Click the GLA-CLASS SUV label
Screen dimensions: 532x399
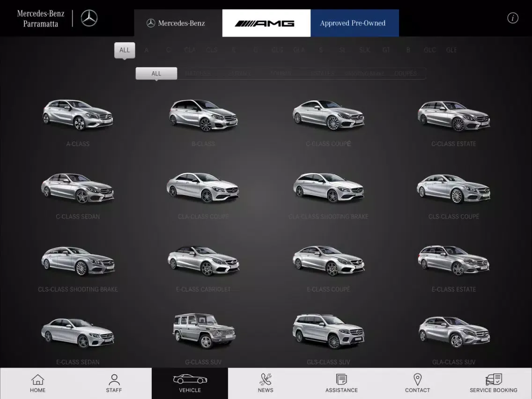pos(454,362)
